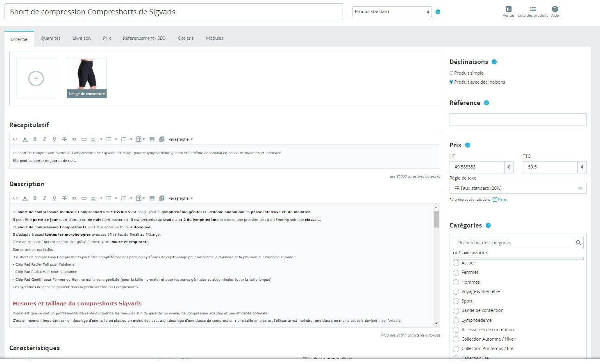Go to the Référencement - SEO tab

(144, 38)
